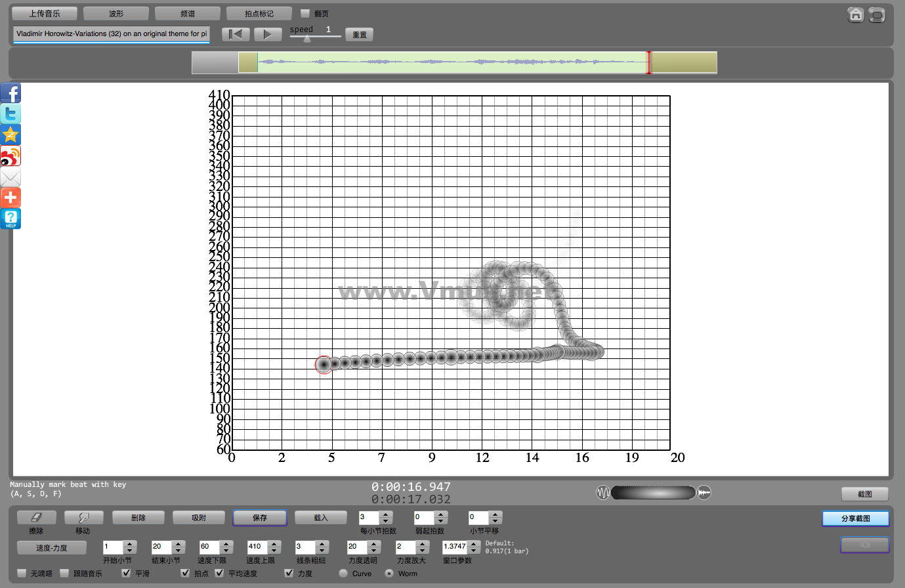Click the Twitter share icon
This screenshot has width=905, height=588.
click(11, 114)
